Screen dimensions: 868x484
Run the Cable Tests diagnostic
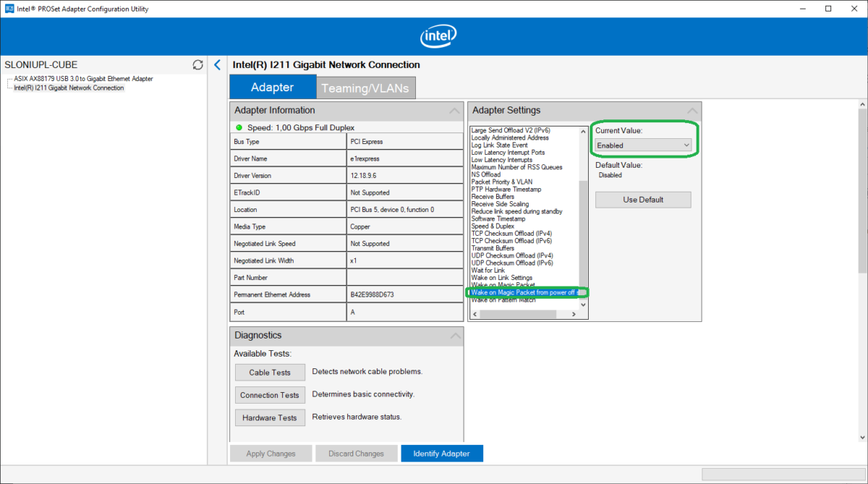[x=270, y=373]
